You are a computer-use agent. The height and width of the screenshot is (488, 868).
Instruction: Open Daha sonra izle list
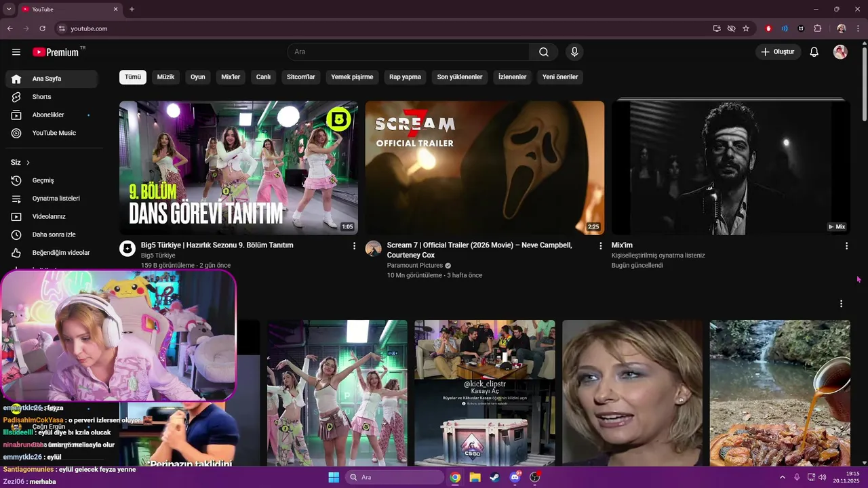click(x=52, y=235)
